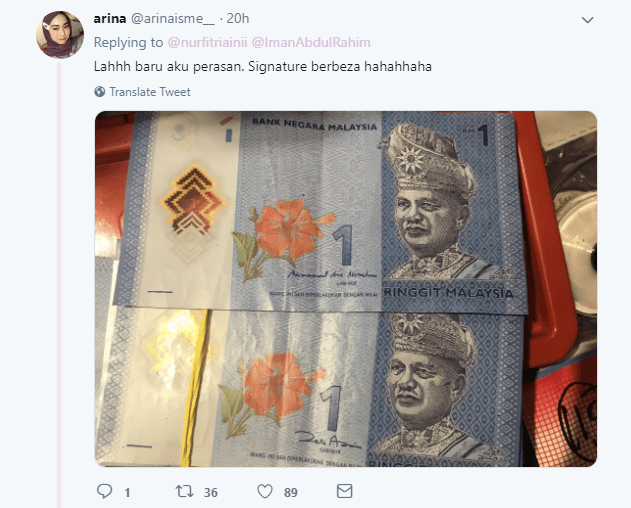This screenshot has width=631, height=508.
Task: Click the retweet count 36
Action: point(210,492)
